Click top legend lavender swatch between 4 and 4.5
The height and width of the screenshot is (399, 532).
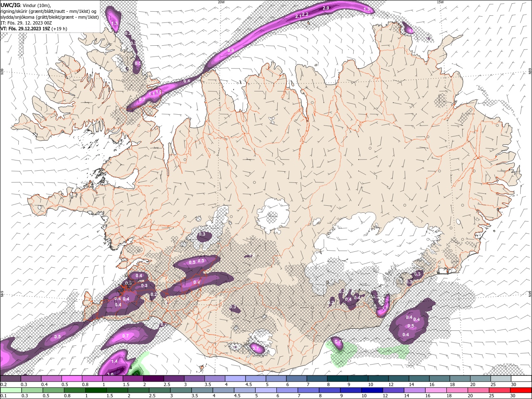[x=235, y=379]
